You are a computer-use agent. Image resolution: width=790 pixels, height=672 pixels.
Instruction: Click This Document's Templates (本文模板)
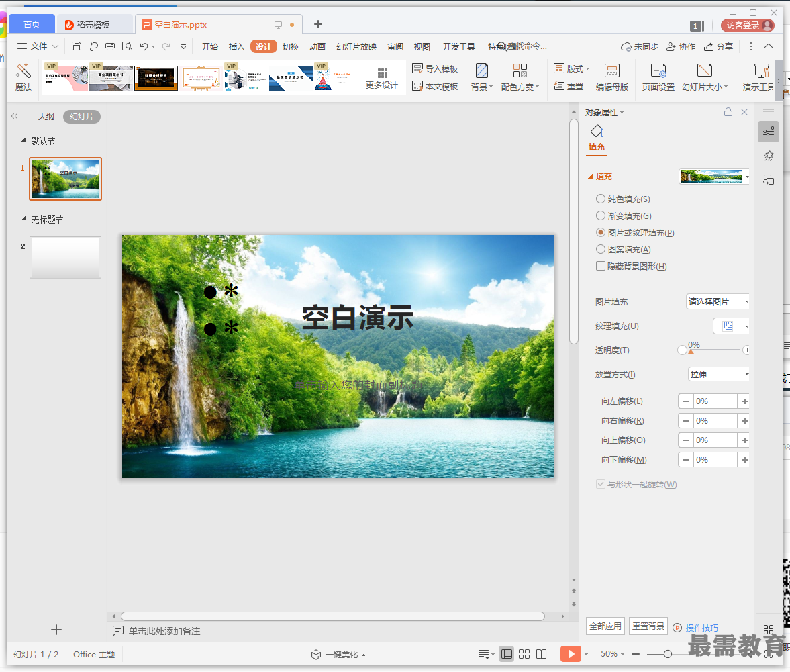tap(435, 86)
